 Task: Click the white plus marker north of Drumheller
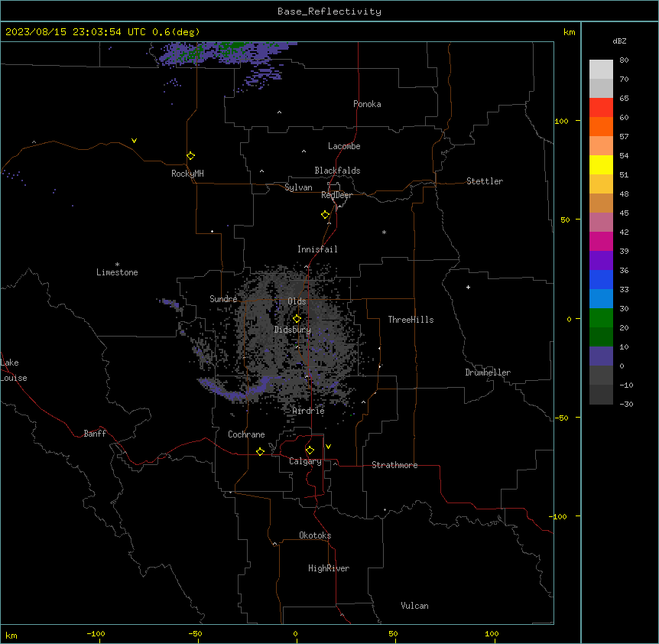point(468,287)
